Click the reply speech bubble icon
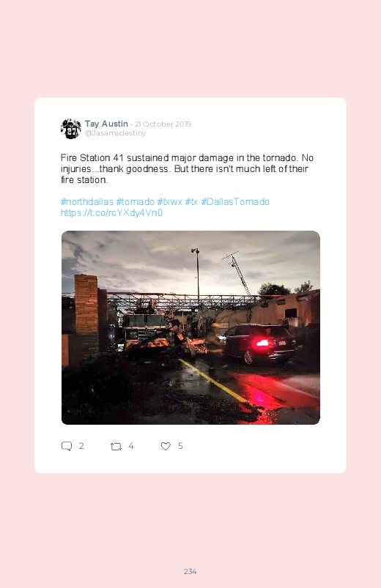The image size is (381, 588). [x=67, y=446]
